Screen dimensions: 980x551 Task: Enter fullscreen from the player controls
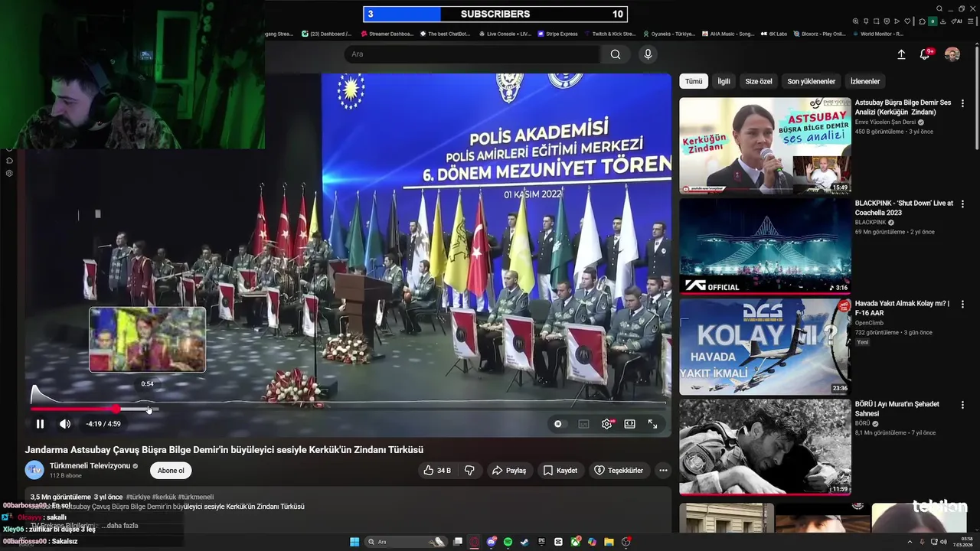[x=652, y=424]
